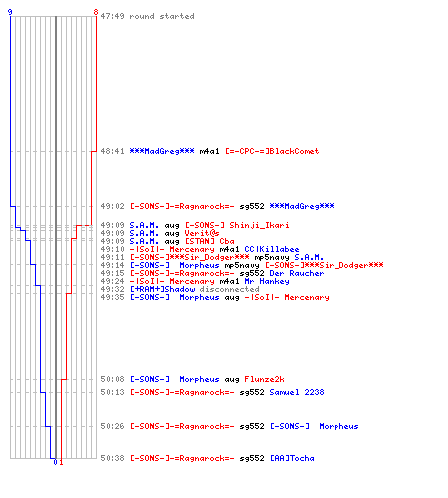Click Samuel 2238 player name
The image size is (448, 498).
(297, 392)
